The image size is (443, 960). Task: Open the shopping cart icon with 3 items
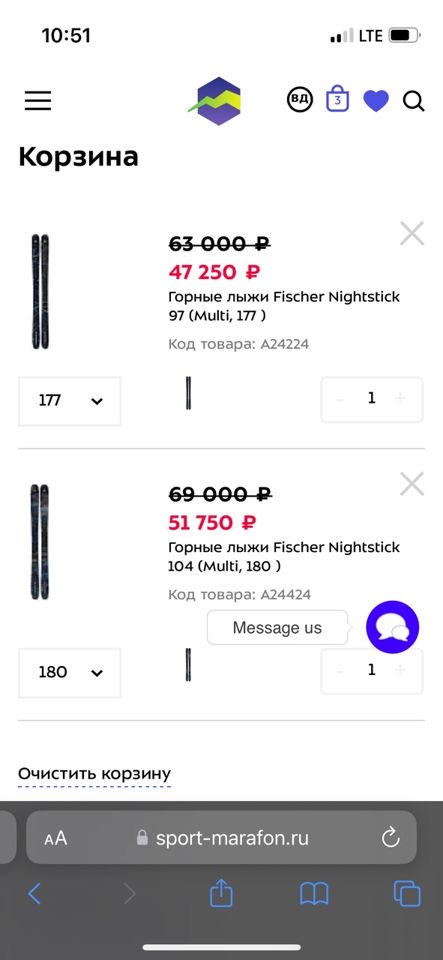tap(337, 99)
